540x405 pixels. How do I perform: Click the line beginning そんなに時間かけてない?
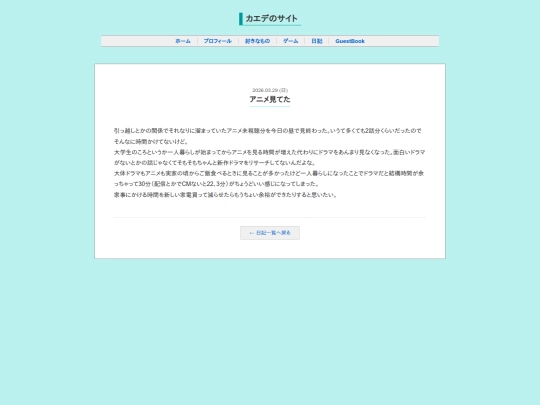[x=151, y=142]
